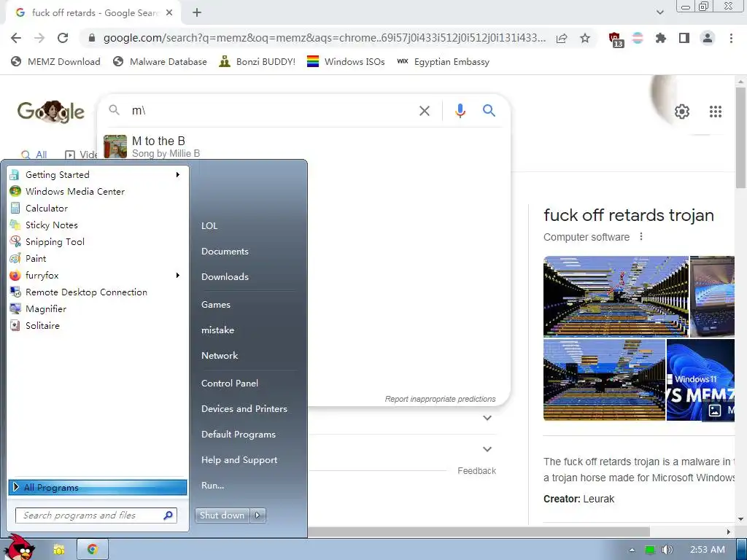Open Malware Database bookmark
The height and width of the screenshot is (560, 747).
click(160, 62)
